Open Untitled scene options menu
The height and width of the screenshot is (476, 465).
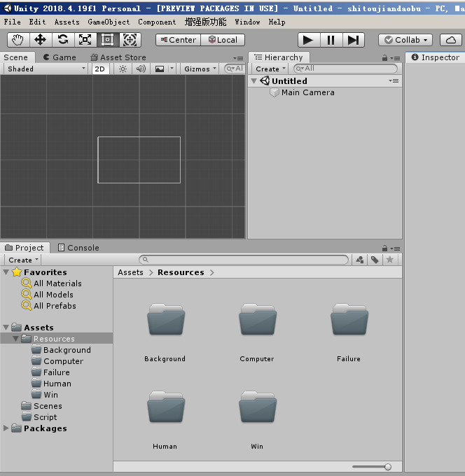(x=394, y=80)
